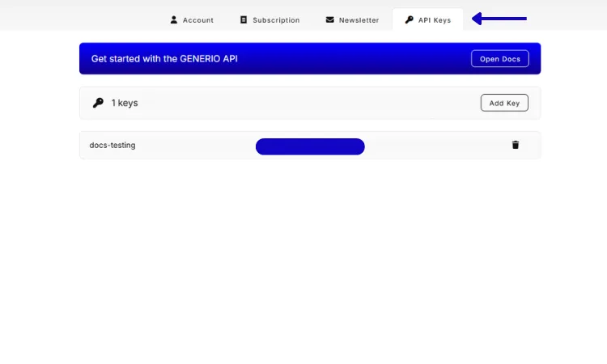The image size is (607, 364).
Task: Click the '1 keys' count label
Action: pos(125,103)
